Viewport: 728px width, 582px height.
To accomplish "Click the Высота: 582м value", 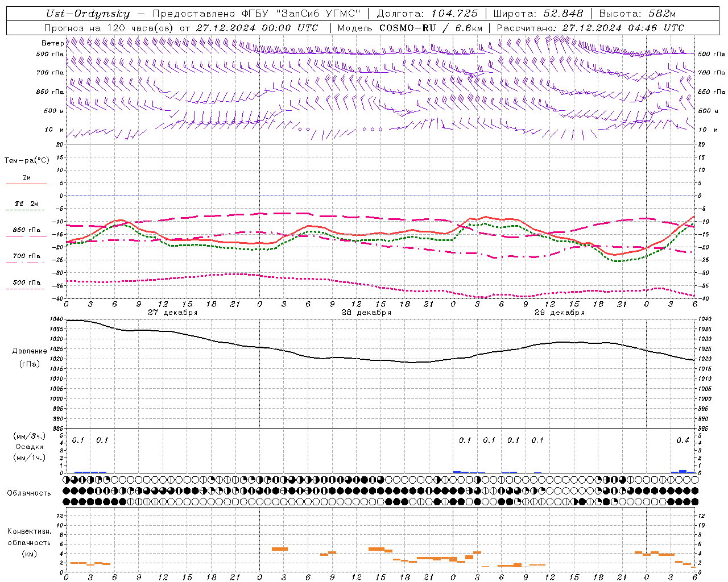I will coord(638,14).
